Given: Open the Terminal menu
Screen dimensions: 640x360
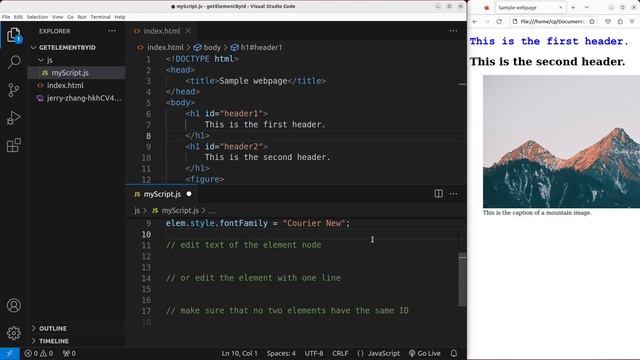Looking at the screenshot, I should [100, 17].
